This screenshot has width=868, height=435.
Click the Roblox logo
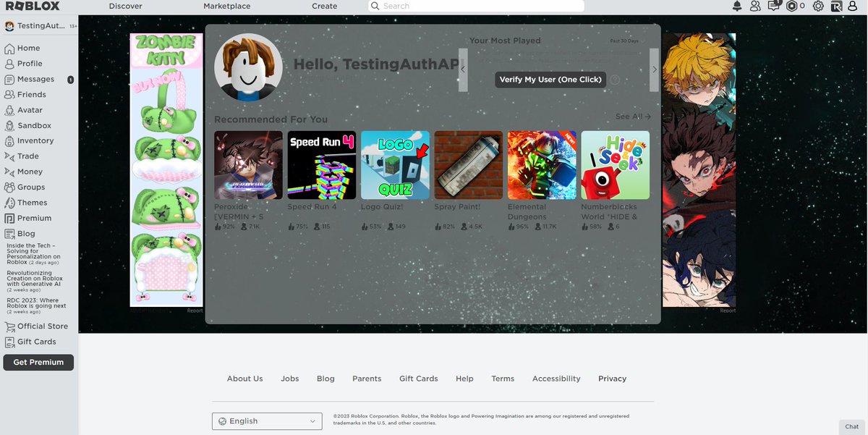tap(33, 6)
